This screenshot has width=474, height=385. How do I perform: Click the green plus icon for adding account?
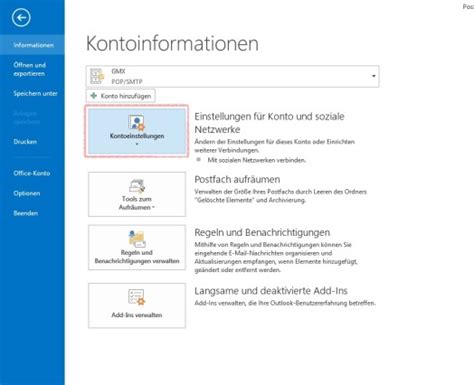pos(94,96)
